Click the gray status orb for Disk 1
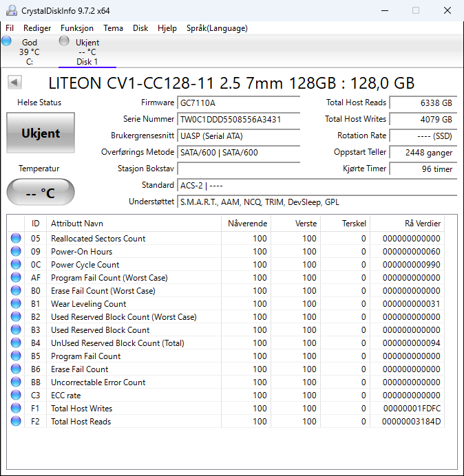This screenshot has height=476, width=464. [x=64, y=41]
